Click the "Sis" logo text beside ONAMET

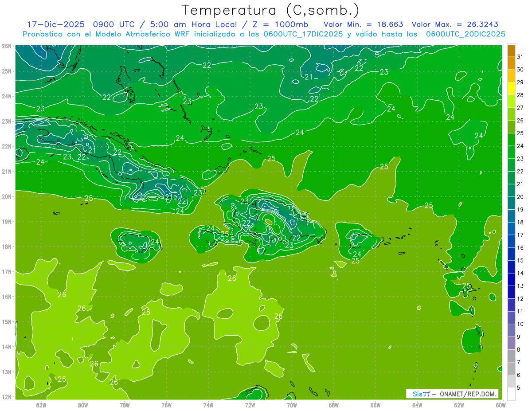[x=418, y=394]
